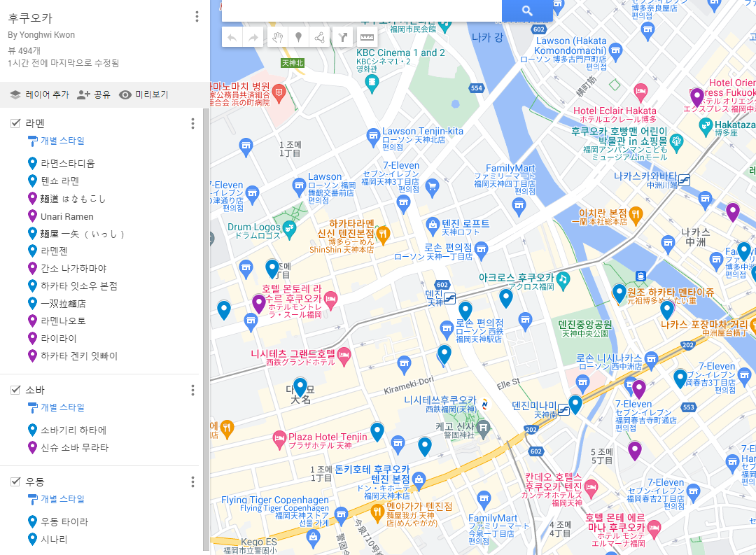The width and height of the screenshot is (756, 555).
Task: Open the 우동 layer options menu
Action: pos(193,482)
